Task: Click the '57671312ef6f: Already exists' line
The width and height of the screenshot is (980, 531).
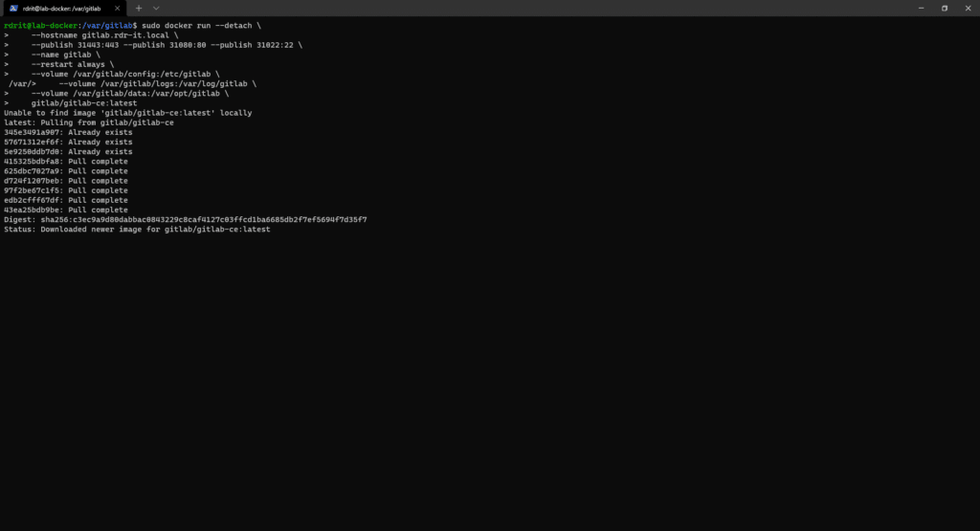Action: tap(68, 142)
